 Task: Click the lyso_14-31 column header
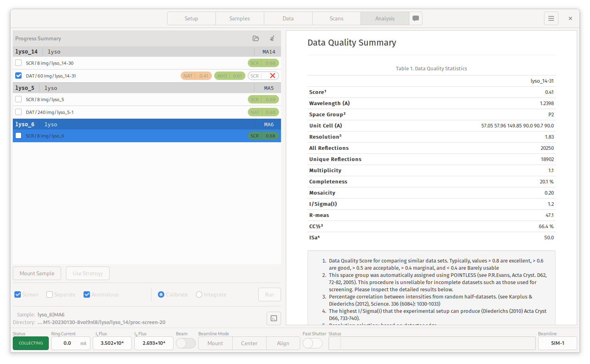(542, 81)
